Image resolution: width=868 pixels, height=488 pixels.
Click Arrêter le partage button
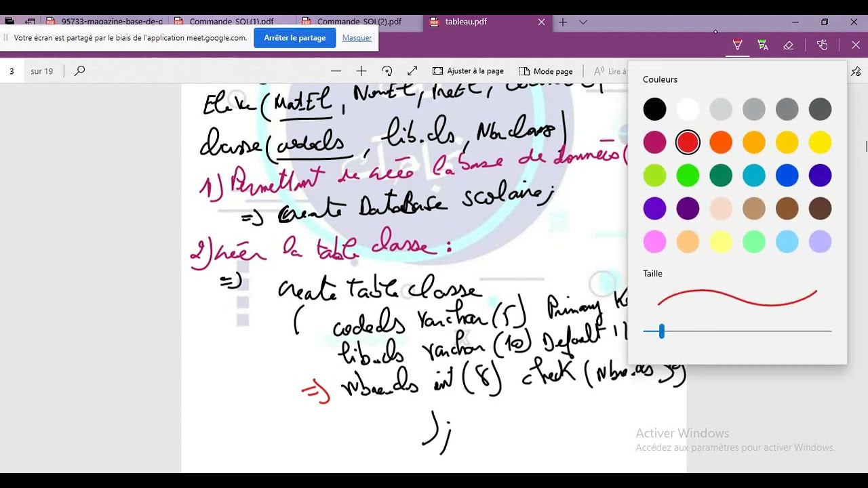(295, 38)
